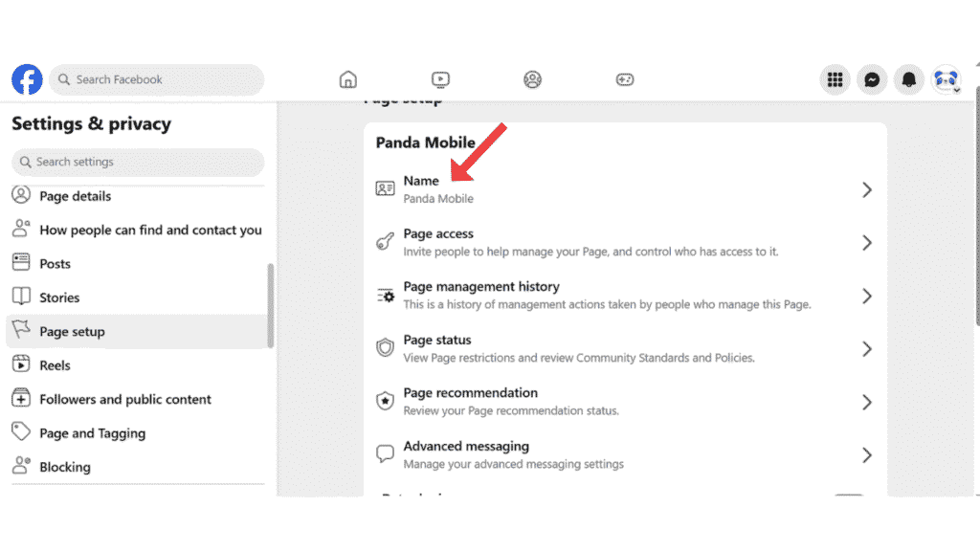Go to Posts settings
The width and height of the screenshot is (980, 551).
[136, 264]
